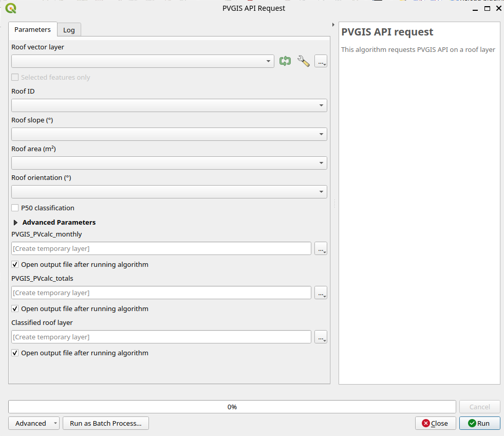Switch to the Log tab
The width and height of the screenshot is (504, 436).
69,30
